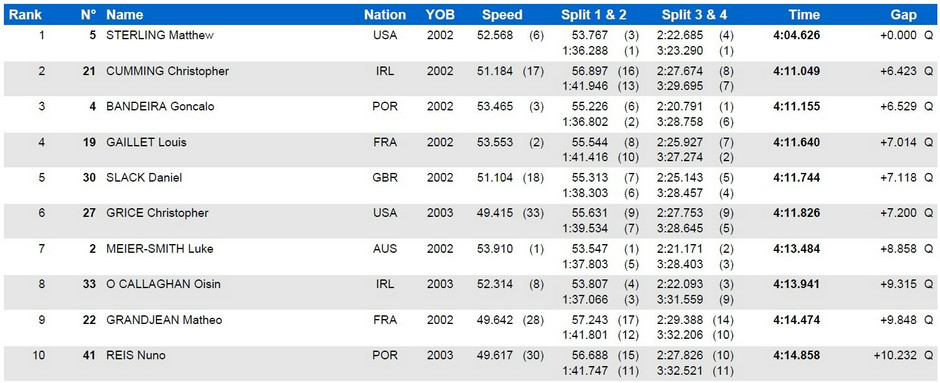Image resolution: width=940 pixels, height=383 pixels.
Task: Select GAILLET Louis entry
Action: (x=469, y=150)
